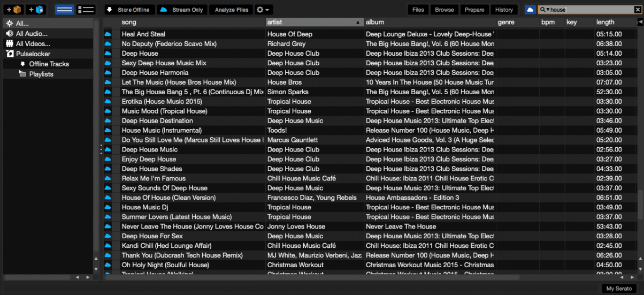Open the Browse panel
This screenshot has height=295, width=644.
444,10
